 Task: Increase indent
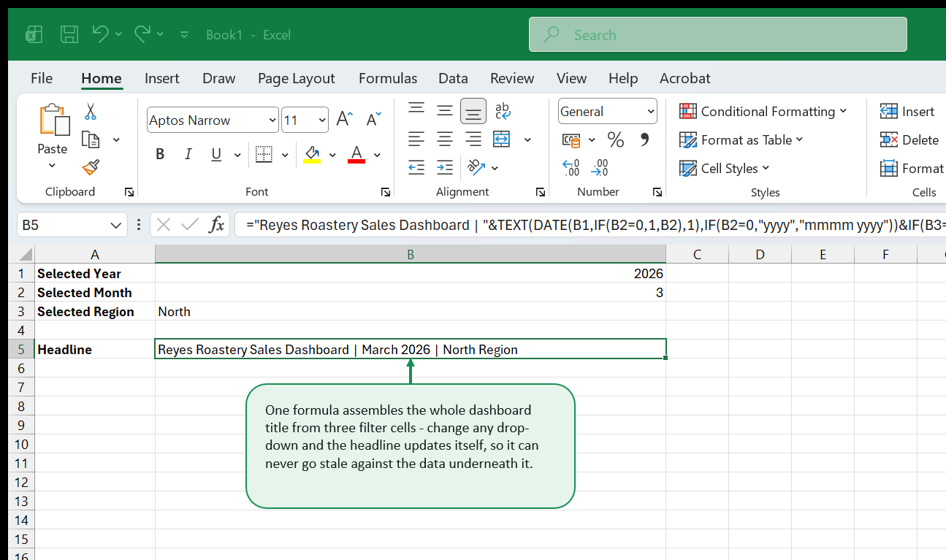tap(445, 167)
